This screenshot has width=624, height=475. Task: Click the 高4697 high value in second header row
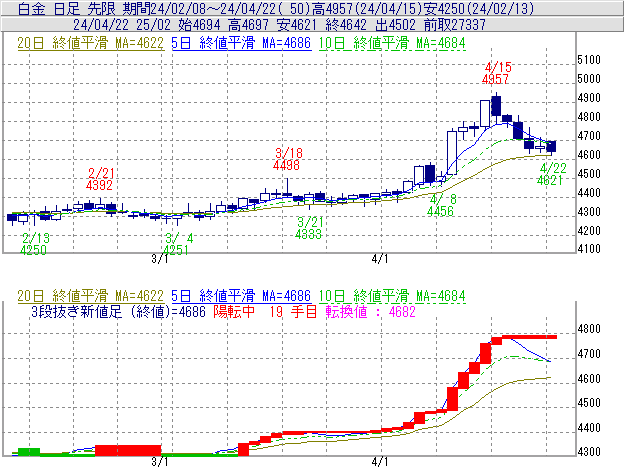point(249,25)
